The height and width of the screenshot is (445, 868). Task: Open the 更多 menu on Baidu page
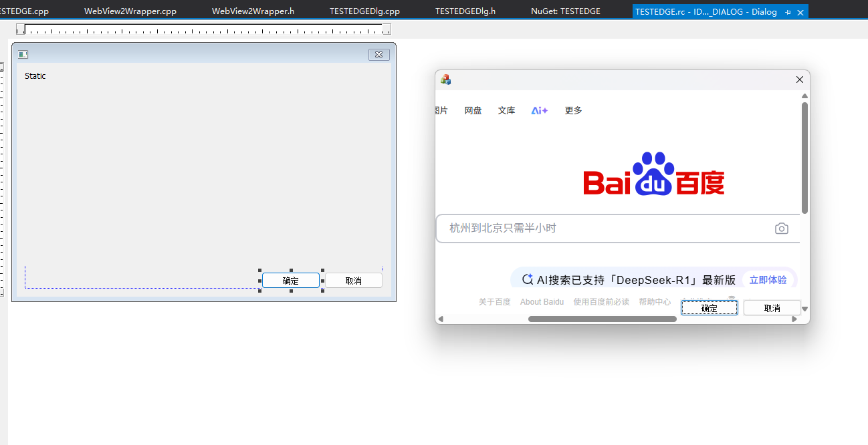pos(574,111)
